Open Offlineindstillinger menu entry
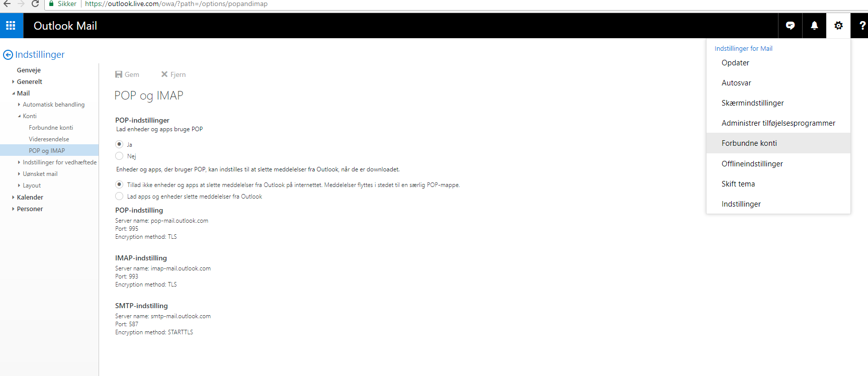 (778, 164)
